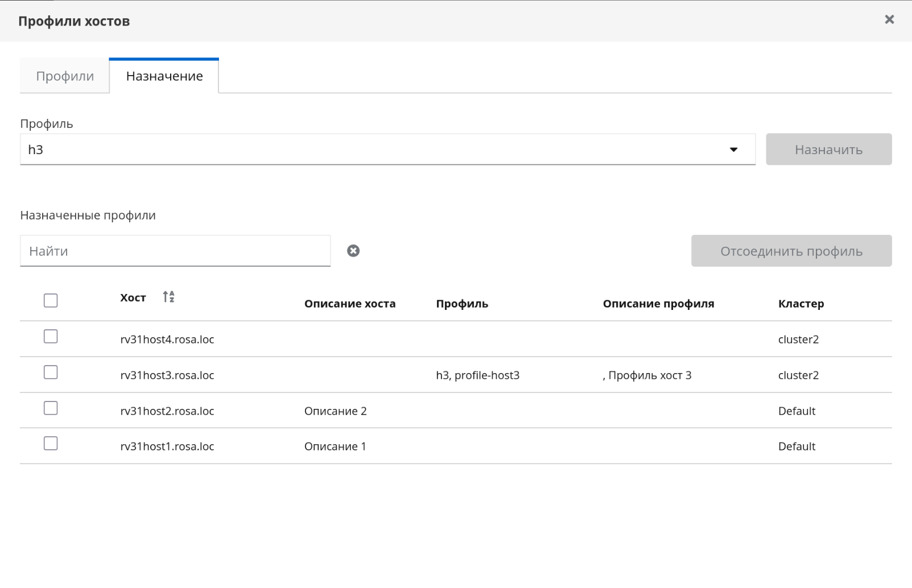The image size is (912, 588).
Task: Open the Профиль dropdown arrow
Action: click(733, 150)
